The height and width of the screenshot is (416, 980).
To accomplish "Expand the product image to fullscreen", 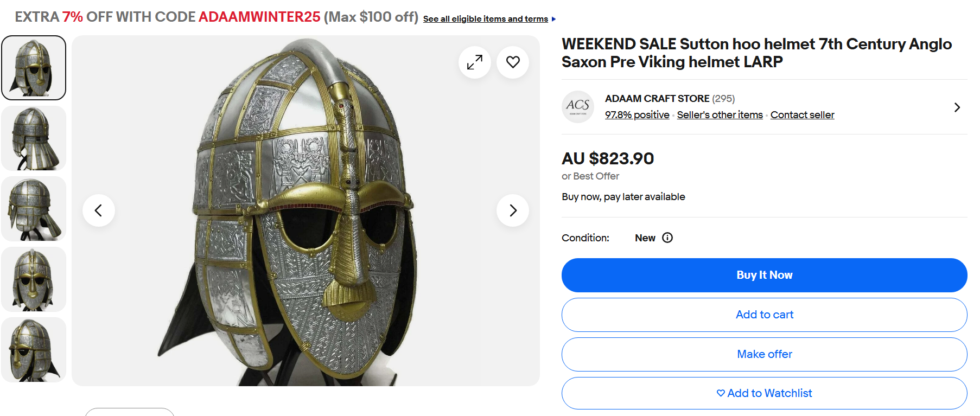I will point(475,62).
